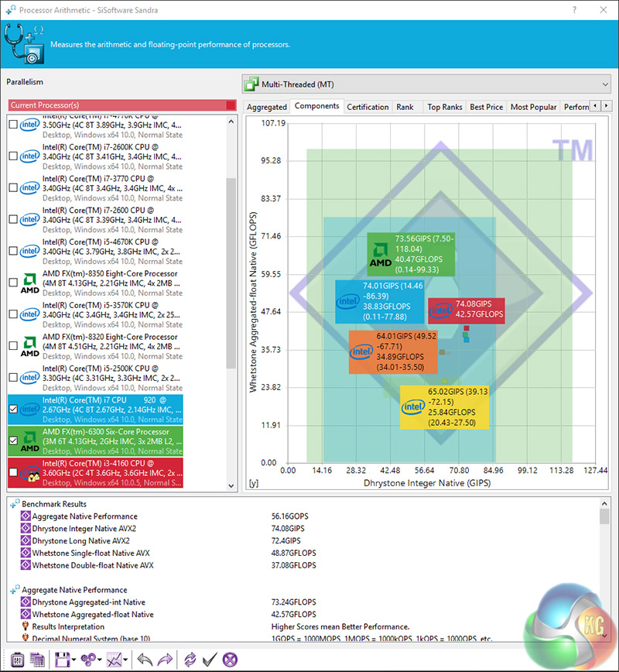The height and width of the screenshot is (672, 619).
Task: Open the Best Price tab
Action: [x=486, y=107]
